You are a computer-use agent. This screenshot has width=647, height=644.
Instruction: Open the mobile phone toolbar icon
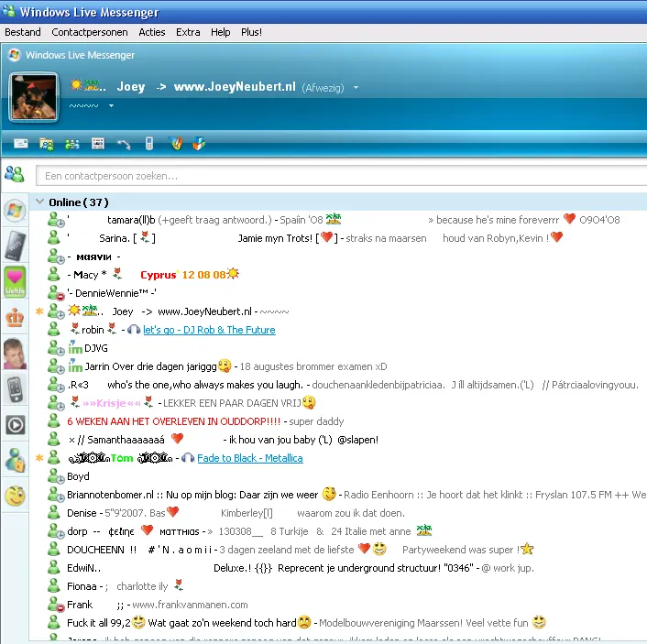(x=149, y=144)
